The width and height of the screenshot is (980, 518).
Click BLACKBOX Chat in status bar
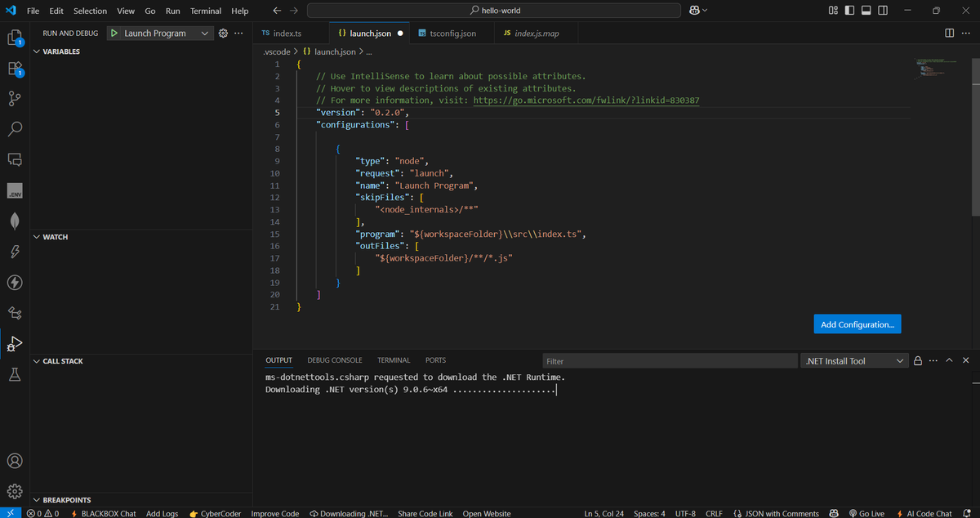pyautogui.click(x=104, y=513)
